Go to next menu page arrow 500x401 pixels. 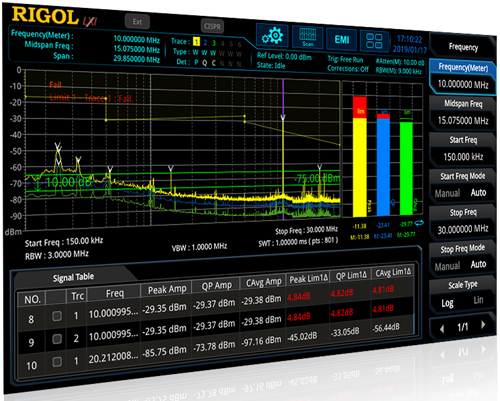(x=483, y=325)
